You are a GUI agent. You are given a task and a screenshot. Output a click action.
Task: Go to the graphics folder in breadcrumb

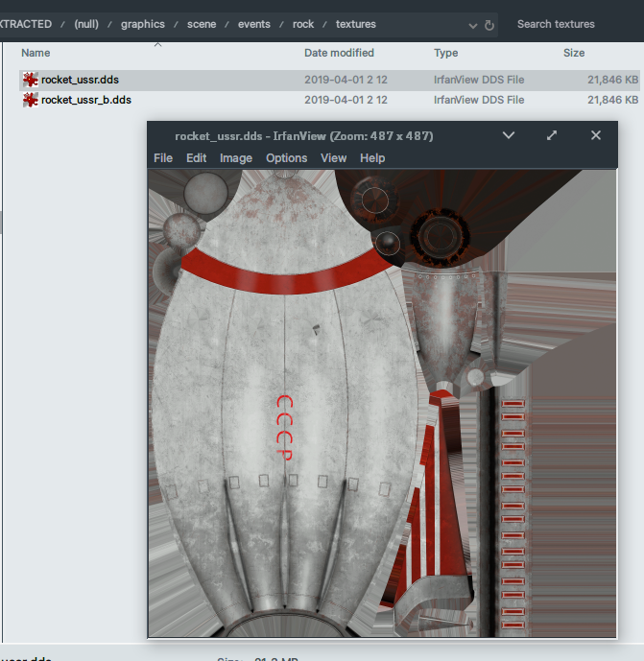click(143, 24)
